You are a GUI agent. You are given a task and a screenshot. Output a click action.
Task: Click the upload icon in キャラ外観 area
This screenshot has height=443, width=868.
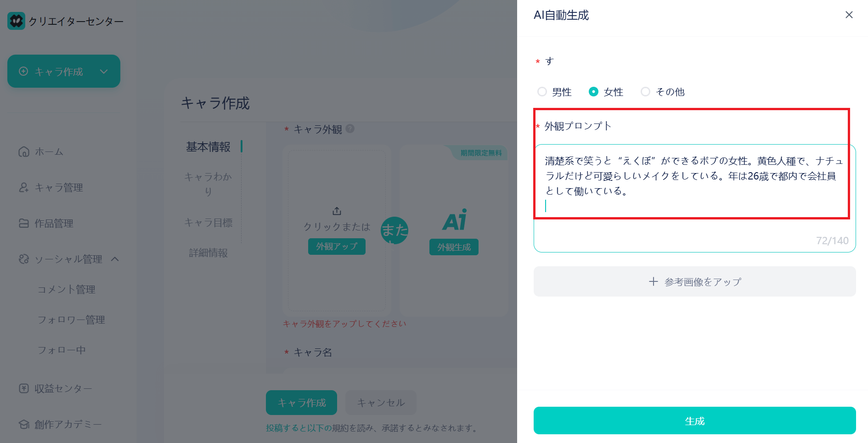coord(337,211)
